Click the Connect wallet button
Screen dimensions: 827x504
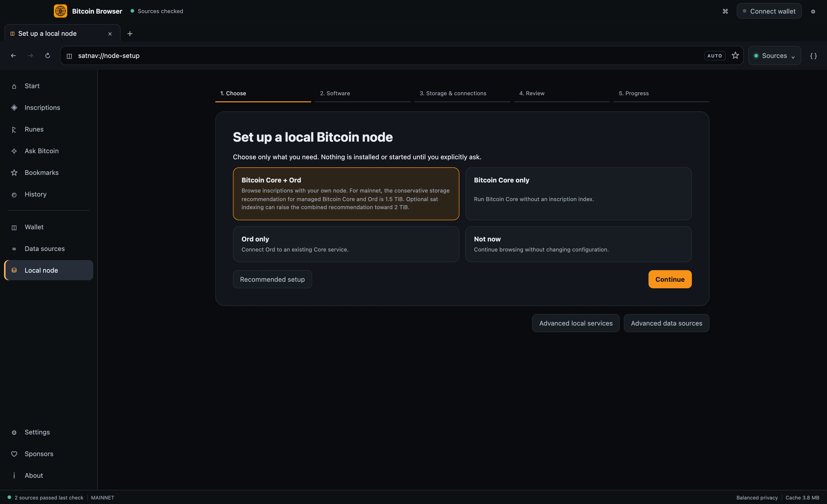[x=769, y=11]
